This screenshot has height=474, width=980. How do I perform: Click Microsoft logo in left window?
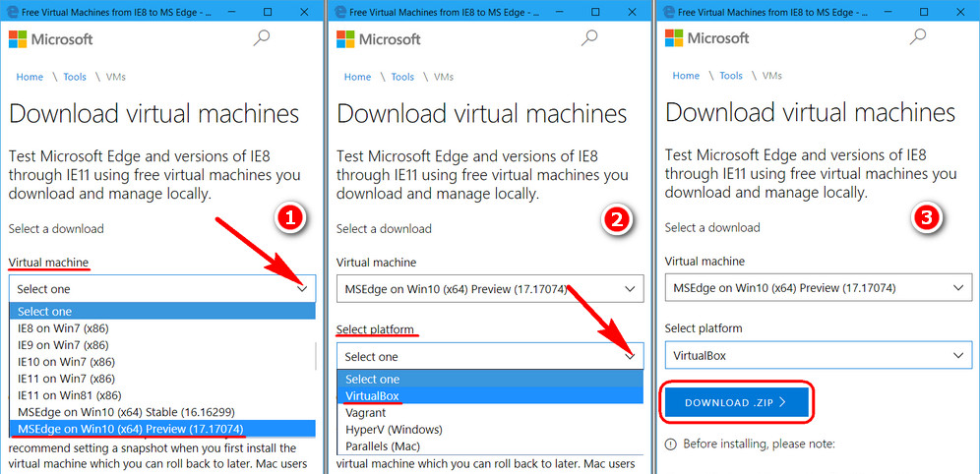(50, 39)
